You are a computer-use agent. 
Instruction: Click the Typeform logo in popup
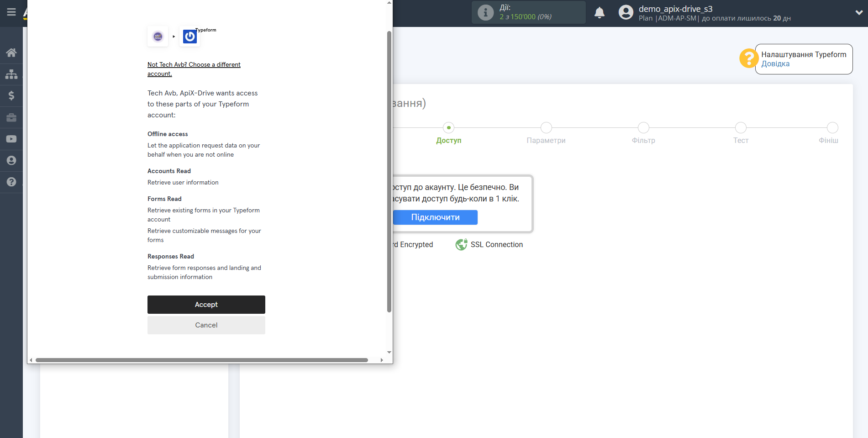(190, 36)
